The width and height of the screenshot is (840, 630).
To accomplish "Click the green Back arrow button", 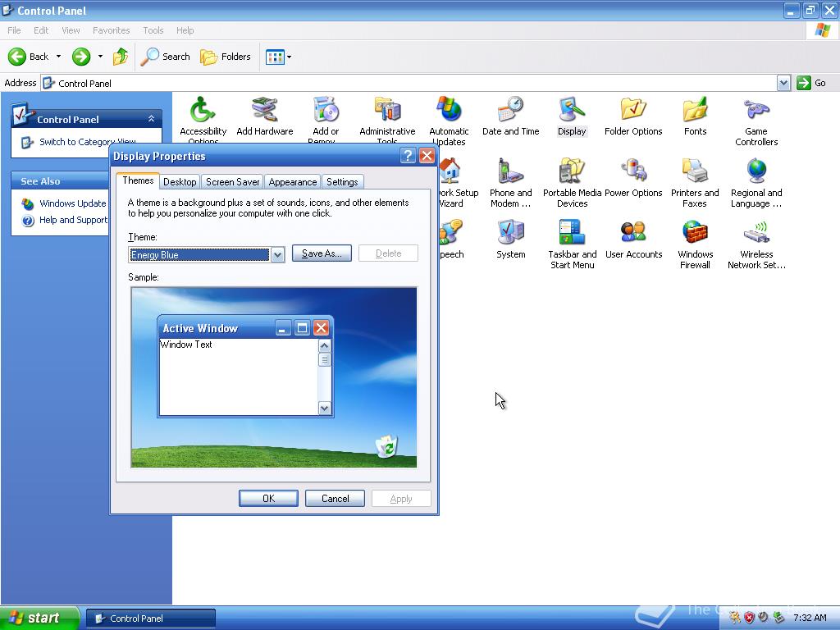I will (x=29, y=57).
